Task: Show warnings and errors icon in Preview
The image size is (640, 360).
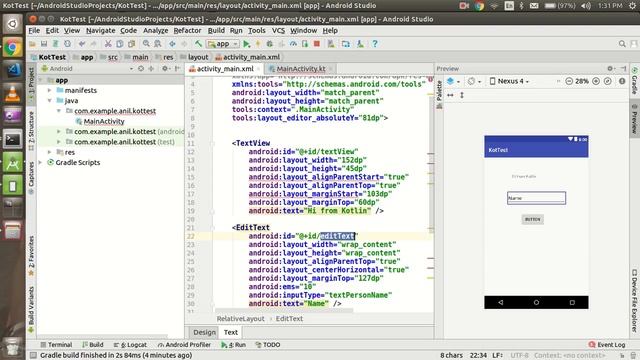Action: point(622,81)
